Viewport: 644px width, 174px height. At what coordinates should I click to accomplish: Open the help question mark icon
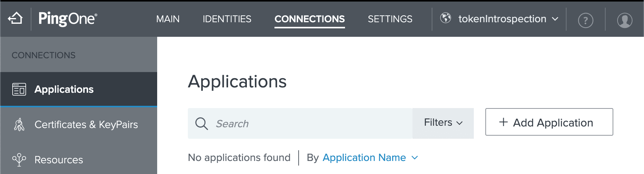[585, 20]
